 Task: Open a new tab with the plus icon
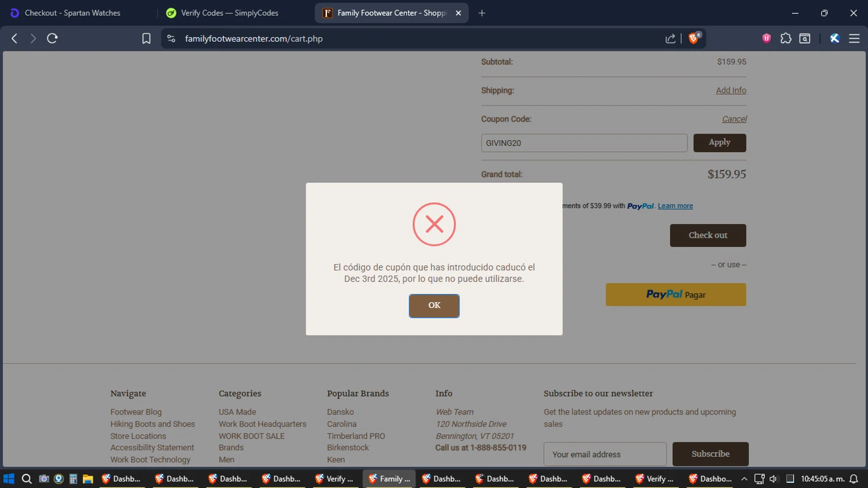coord(481,13)
